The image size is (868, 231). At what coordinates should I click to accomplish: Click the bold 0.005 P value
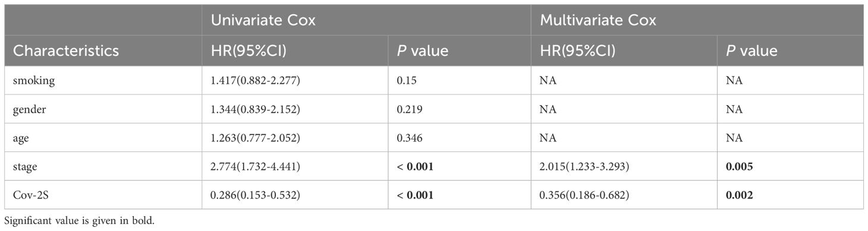739,167
